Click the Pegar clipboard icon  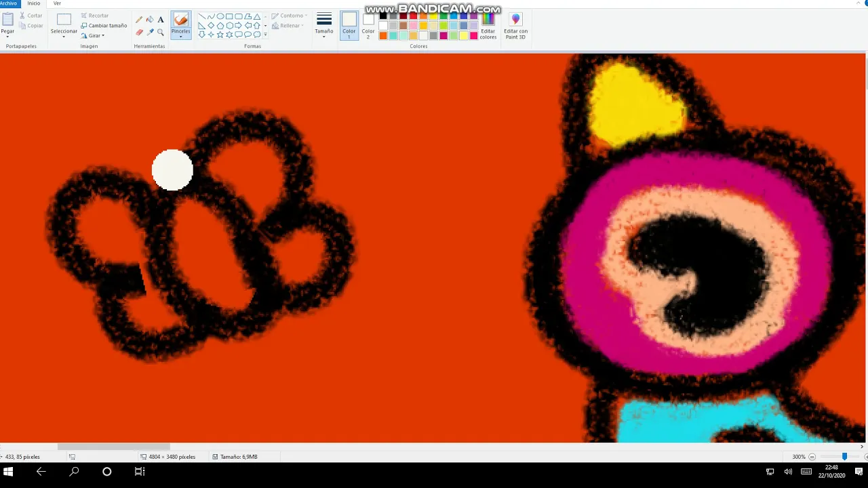tap(7, 20)
